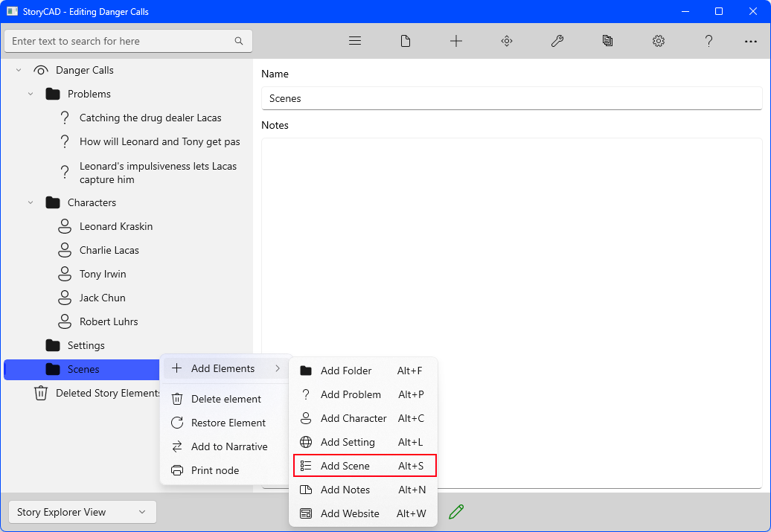Click the Reports icon in the toolbar
Viewport: 771px width, 532px height.
point(608,41)
